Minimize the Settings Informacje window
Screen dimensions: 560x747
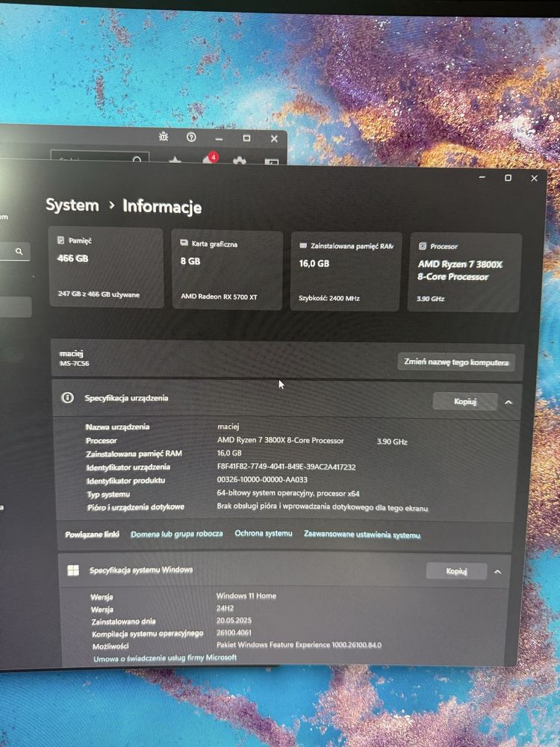click(482, 177)
